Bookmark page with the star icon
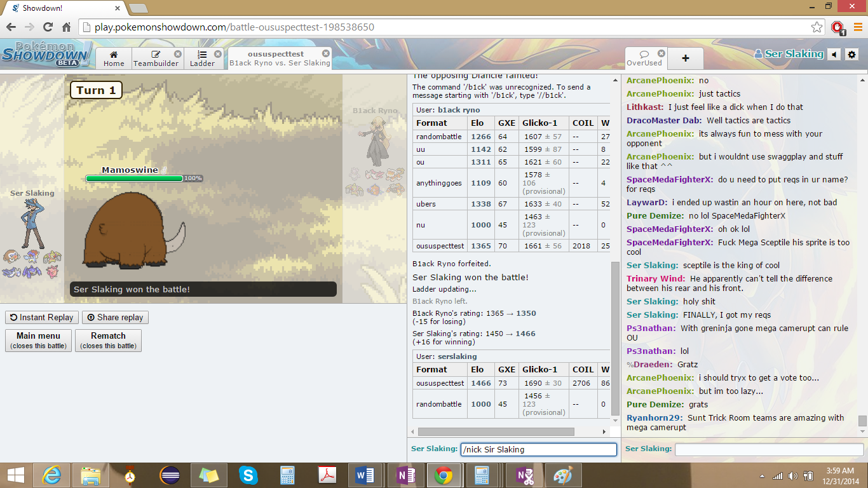Viewport: 868px width, 488px height. [817, 27]
